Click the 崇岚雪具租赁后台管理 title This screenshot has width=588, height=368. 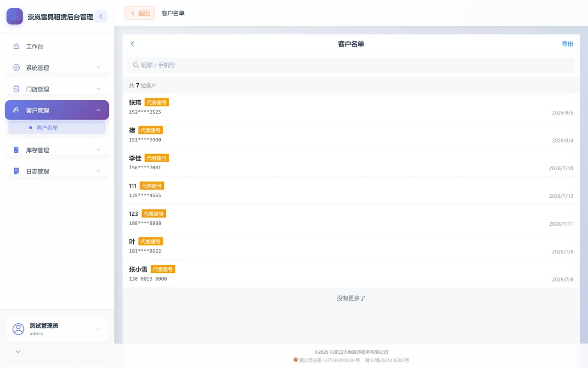pos(60,17)
